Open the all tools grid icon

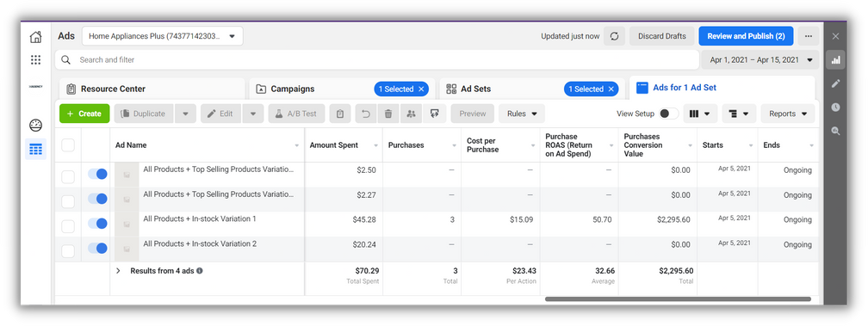pos(35,59)
